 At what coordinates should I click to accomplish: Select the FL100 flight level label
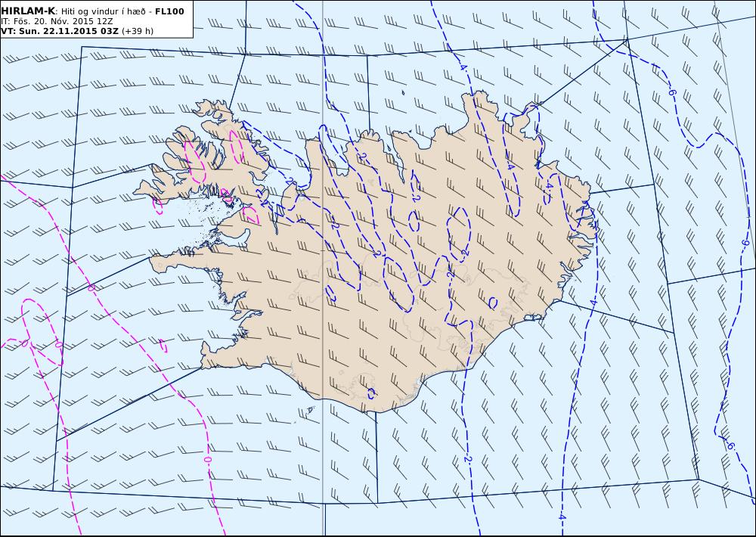click(169, 11)
